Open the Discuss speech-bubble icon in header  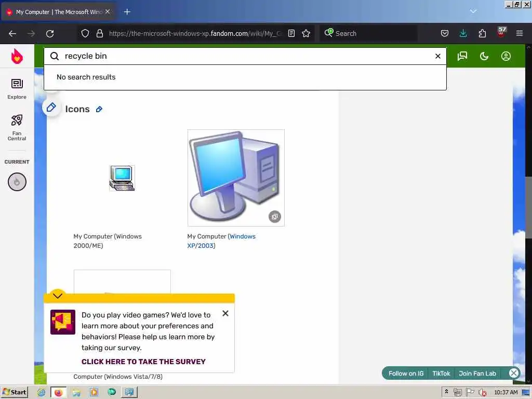[x=462, y=56]
